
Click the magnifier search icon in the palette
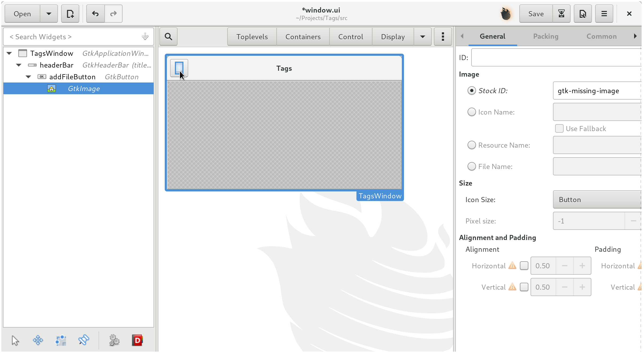[x=168, y=37]
